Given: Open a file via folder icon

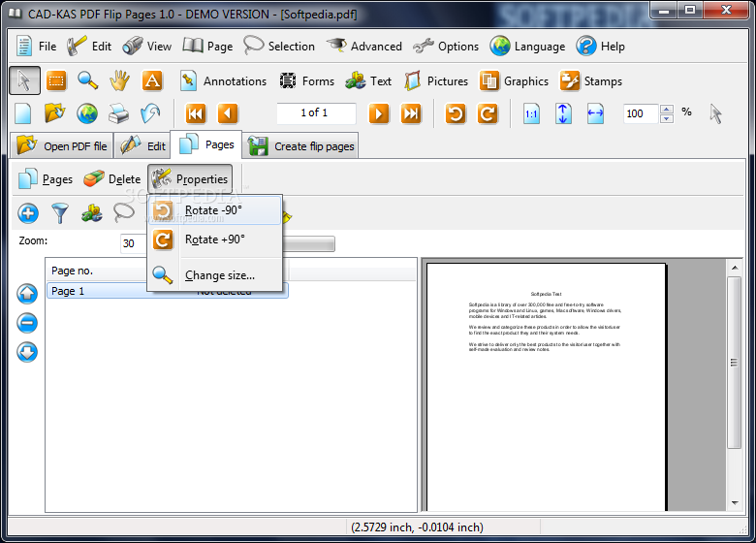Looking at the screenshot, I should click(x=55, y=113).
